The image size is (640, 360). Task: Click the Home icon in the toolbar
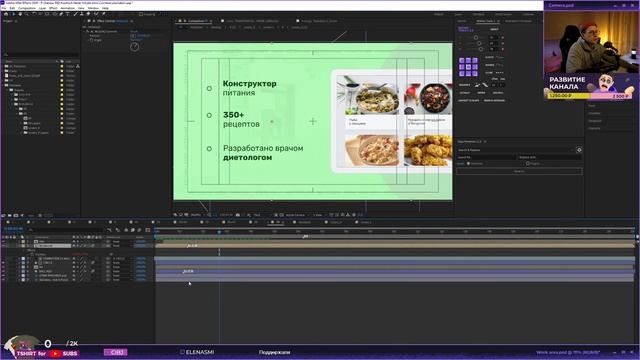pos(6,14)
